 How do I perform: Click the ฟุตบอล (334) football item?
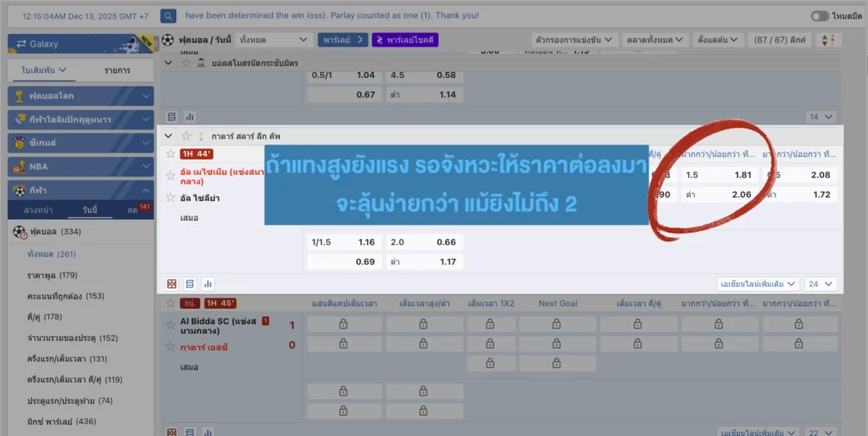coord(55,232)
